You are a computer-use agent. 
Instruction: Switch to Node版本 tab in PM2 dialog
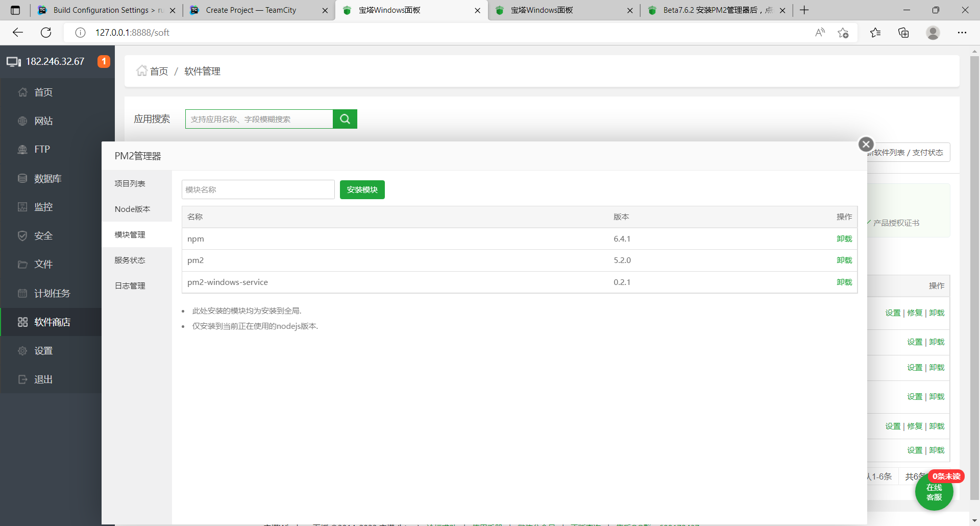pyautogui.click(x=137, y=209)
